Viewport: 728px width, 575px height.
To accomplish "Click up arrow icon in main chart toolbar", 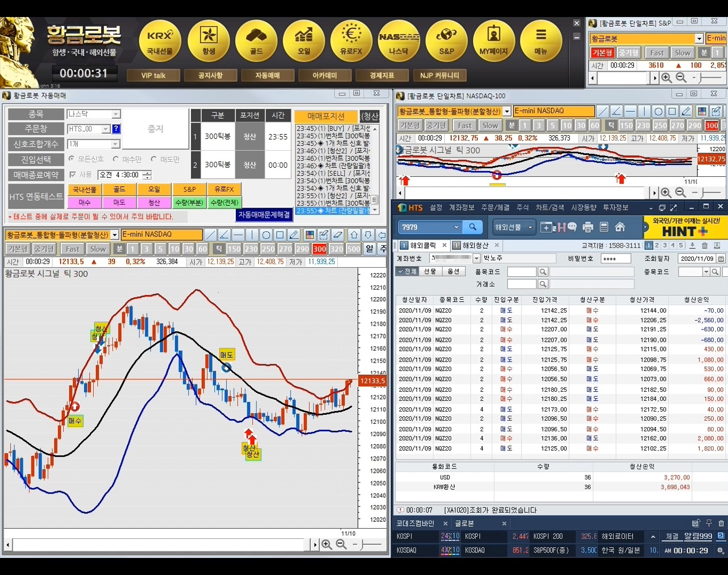I will coord(354,235).
